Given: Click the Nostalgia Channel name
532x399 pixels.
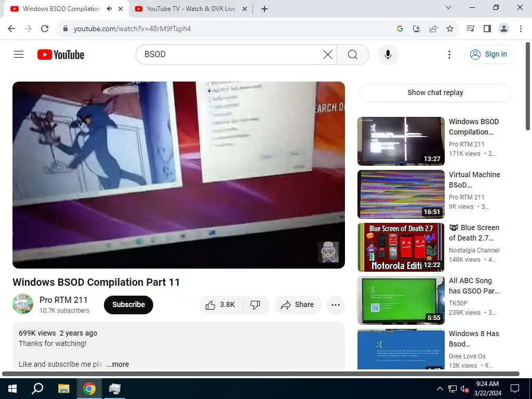Looking at the screenshot, I should point(474,250).
